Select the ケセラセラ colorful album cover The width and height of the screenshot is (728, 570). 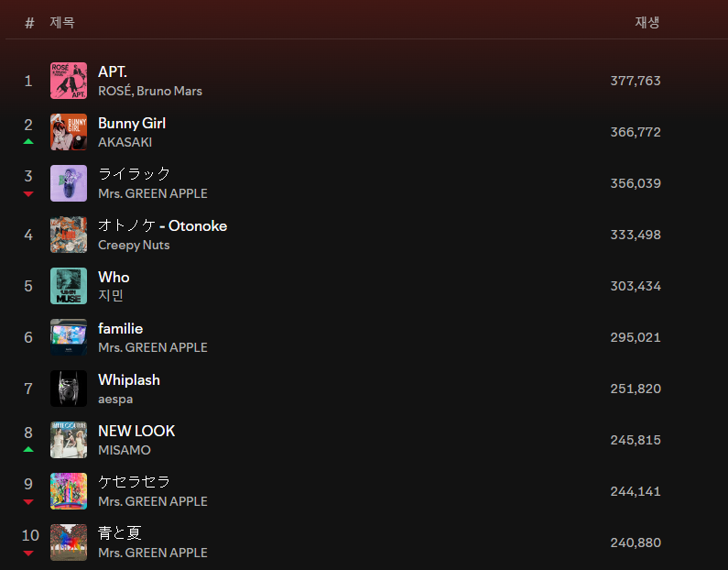(69, 491)
